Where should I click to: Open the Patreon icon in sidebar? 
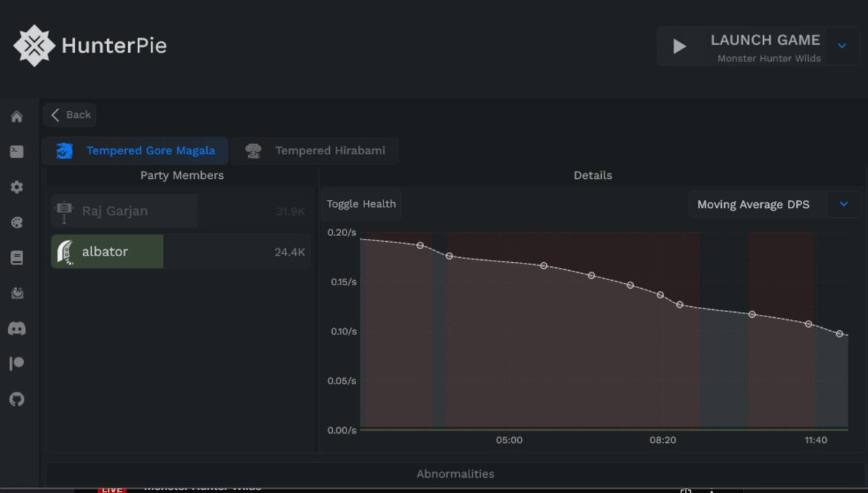click(x=17, y=363)
